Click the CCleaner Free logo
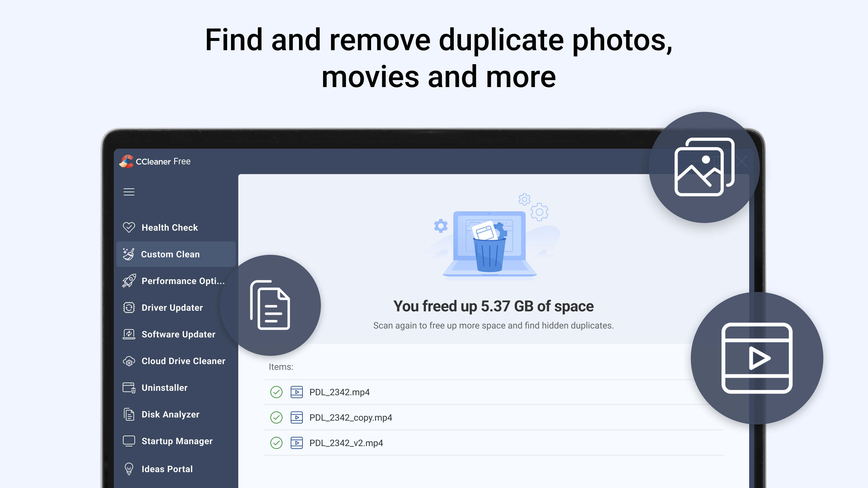868x488 pixels. click(x=155, y=161)
